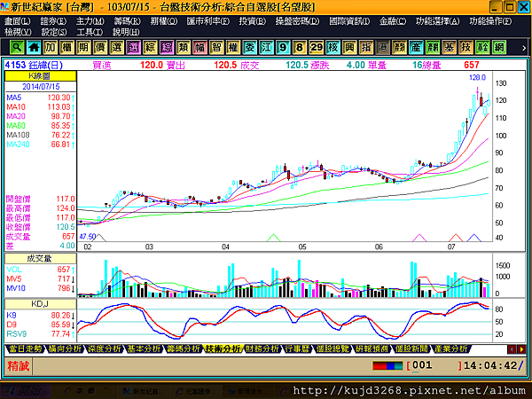Viewport: 532px width, 399px height.
Task: Click the K線圖 panel header
Action: click(x=41, y=76)
